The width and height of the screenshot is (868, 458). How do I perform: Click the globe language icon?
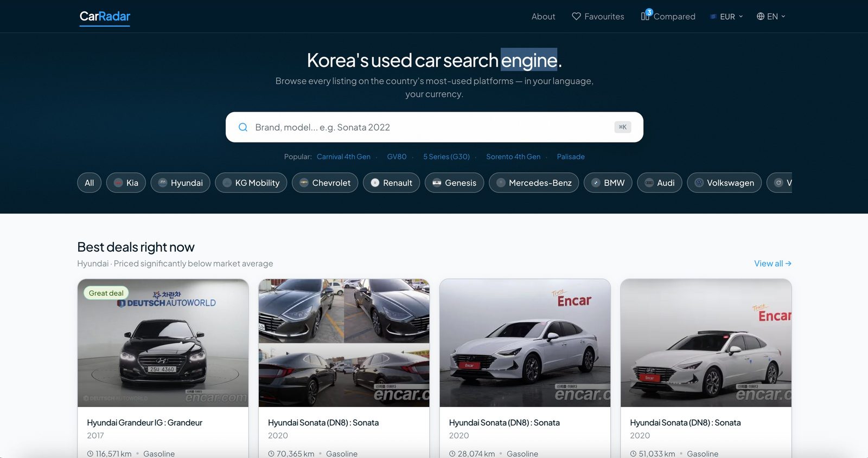(x=761, y=16)
